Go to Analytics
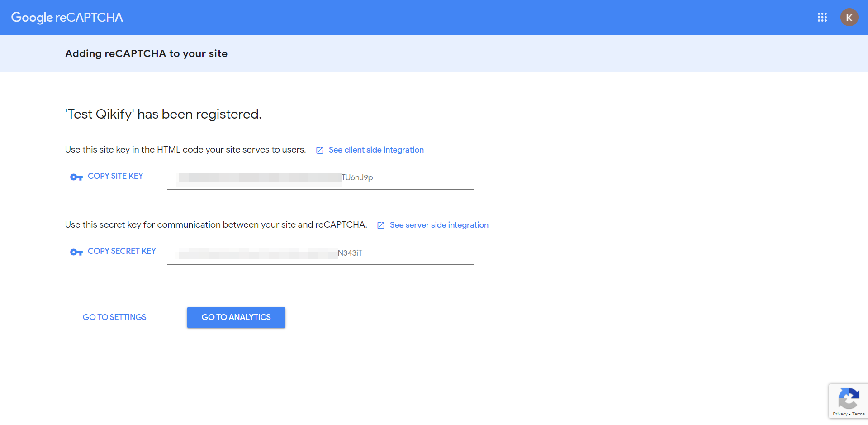 point(236,317)
